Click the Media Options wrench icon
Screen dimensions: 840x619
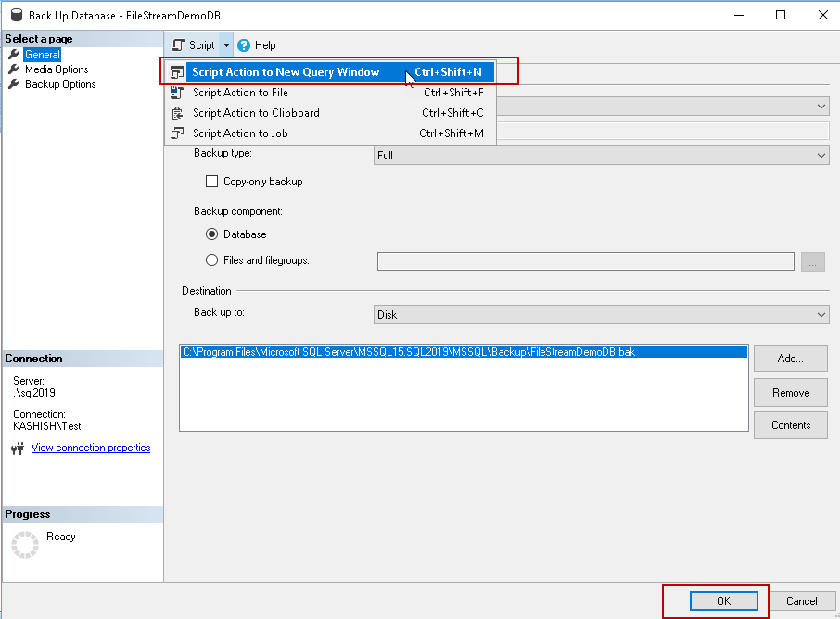click(x=14, y=69)
